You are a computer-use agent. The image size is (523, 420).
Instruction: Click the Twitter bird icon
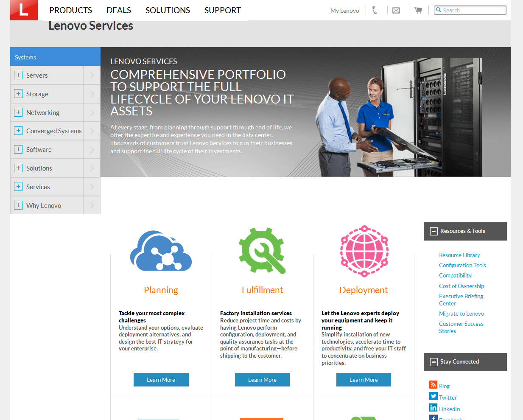[x=433, y=396]
